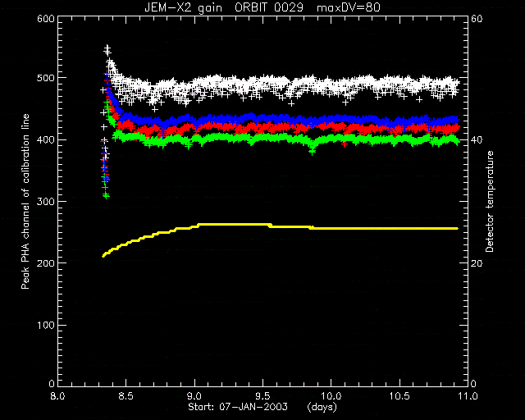
Task: Click the 300 tick label on left axis
Action: [46, 202]
